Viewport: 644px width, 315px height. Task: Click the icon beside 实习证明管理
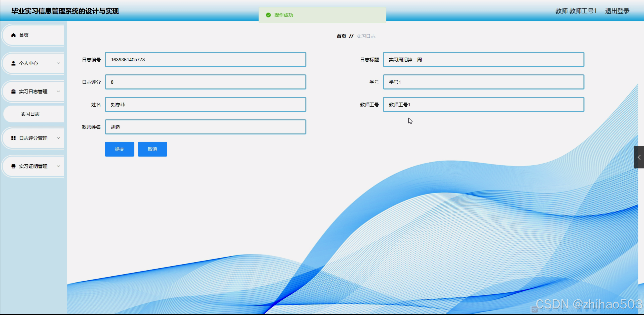click(14, 166)
